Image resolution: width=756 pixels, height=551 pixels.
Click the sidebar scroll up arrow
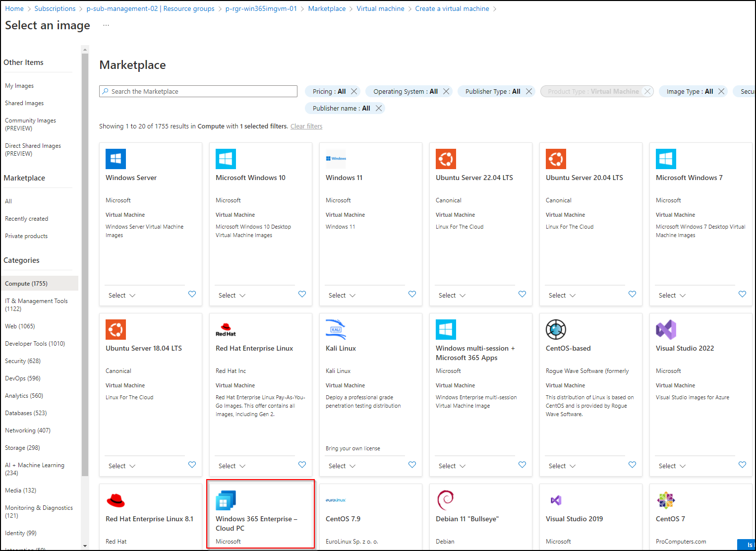pos(85,50)
